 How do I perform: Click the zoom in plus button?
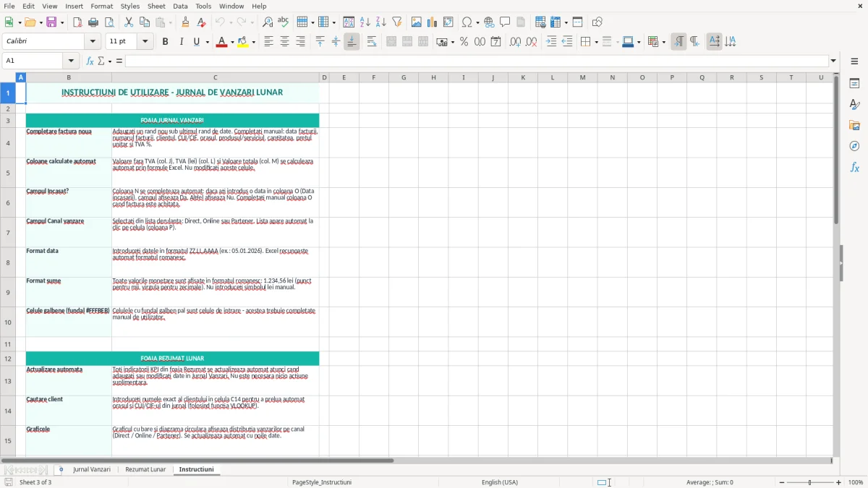(839, 482)
